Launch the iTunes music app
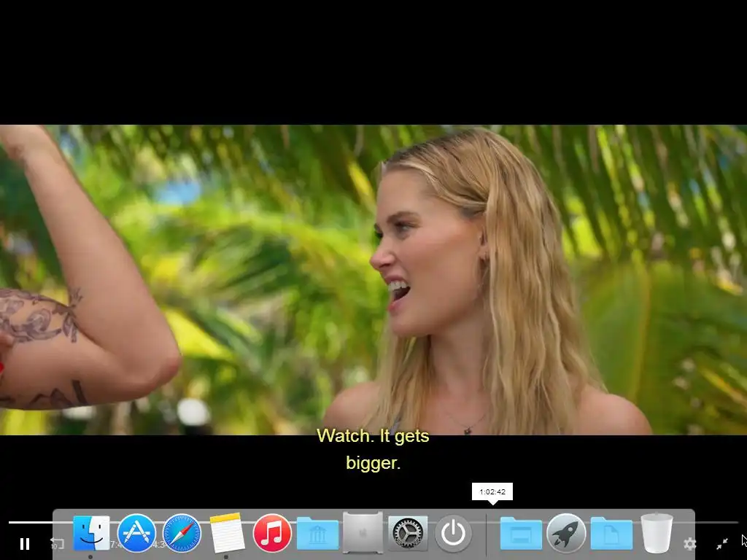 [x=272, y=533]
